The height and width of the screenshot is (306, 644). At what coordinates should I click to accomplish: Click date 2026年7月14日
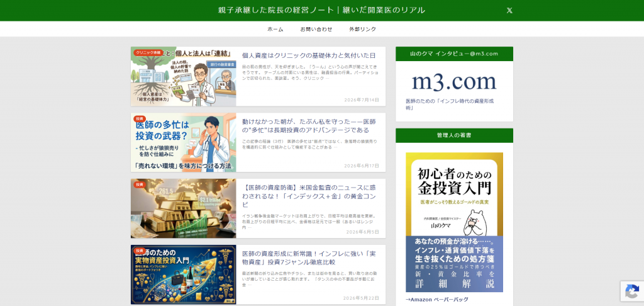(362, 100)
